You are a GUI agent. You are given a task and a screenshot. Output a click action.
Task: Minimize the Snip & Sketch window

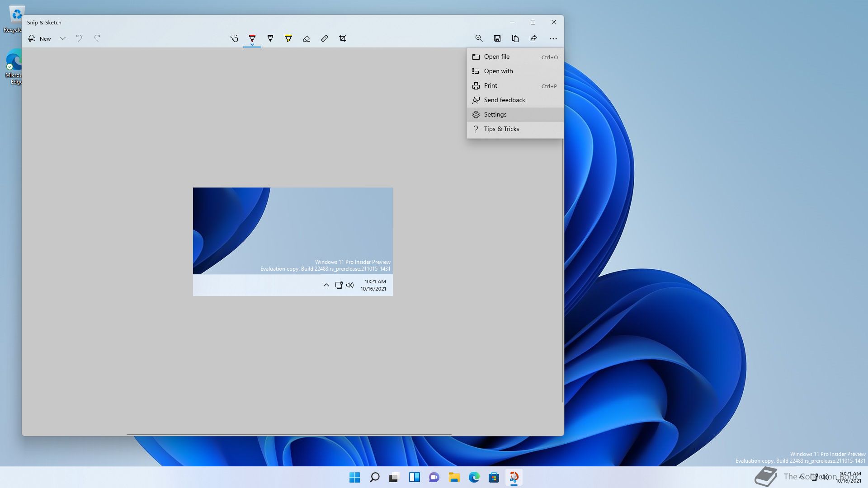click(512, 22)
